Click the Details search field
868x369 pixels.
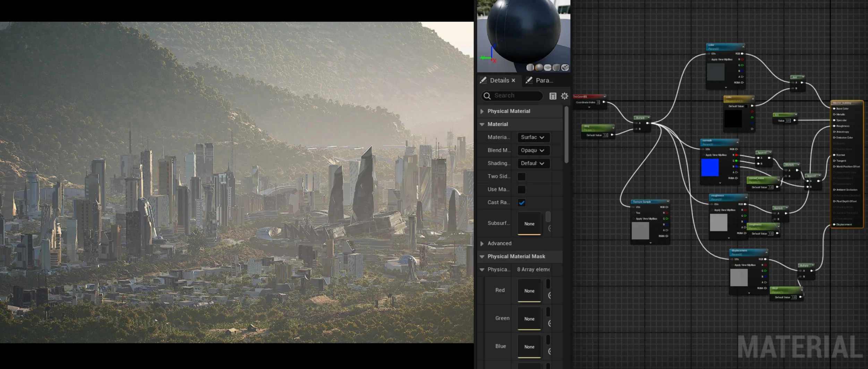pos(512,96)
